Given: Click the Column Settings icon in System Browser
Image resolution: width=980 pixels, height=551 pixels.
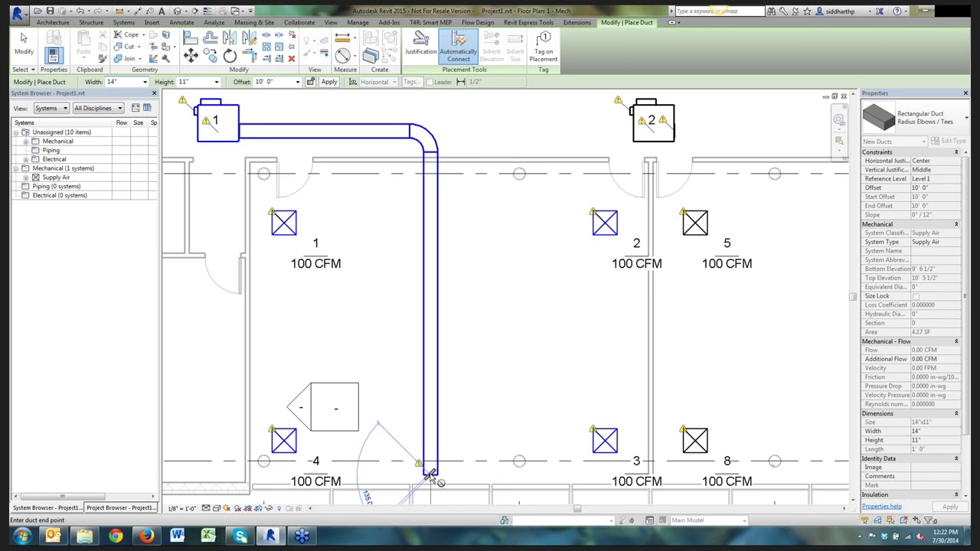Looking at the screenshot, I should coord(147,108).
